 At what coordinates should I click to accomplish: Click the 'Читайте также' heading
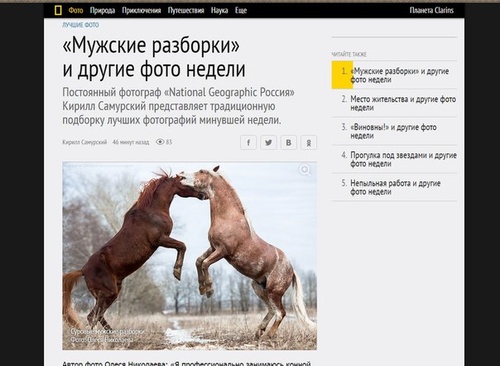coord(349,54)
